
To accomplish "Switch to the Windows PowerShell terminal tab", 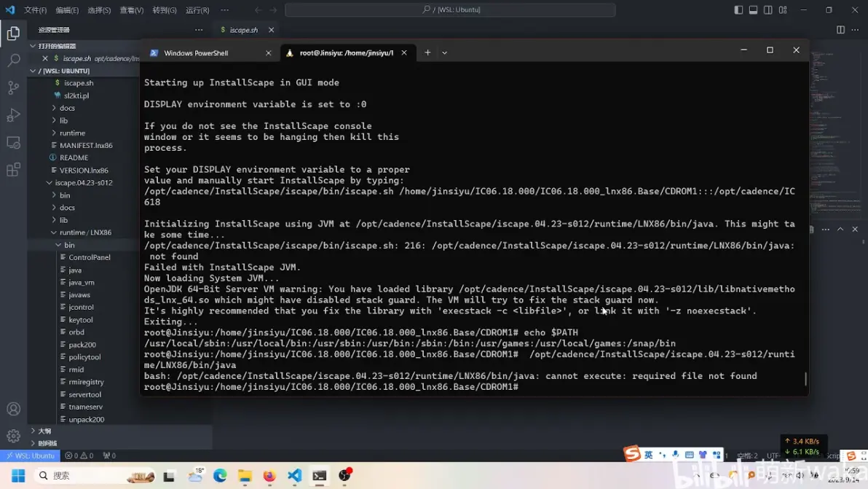I will tap(210, 53).
